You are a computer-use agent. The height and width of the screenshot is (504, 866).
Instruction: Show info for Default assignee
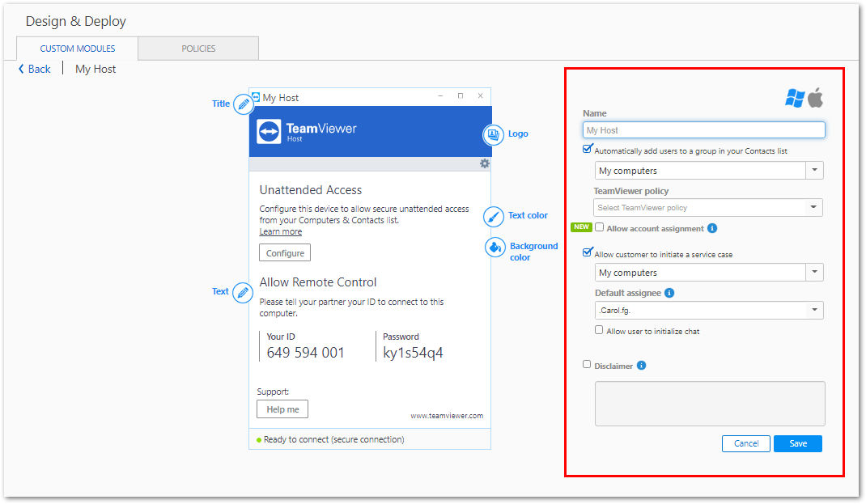[669, 293]
